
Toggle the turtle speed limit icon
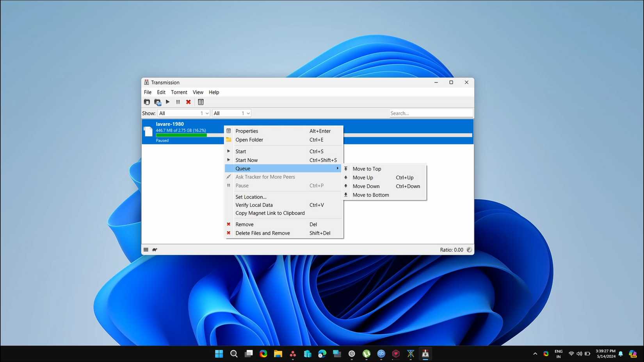[155, 250]
